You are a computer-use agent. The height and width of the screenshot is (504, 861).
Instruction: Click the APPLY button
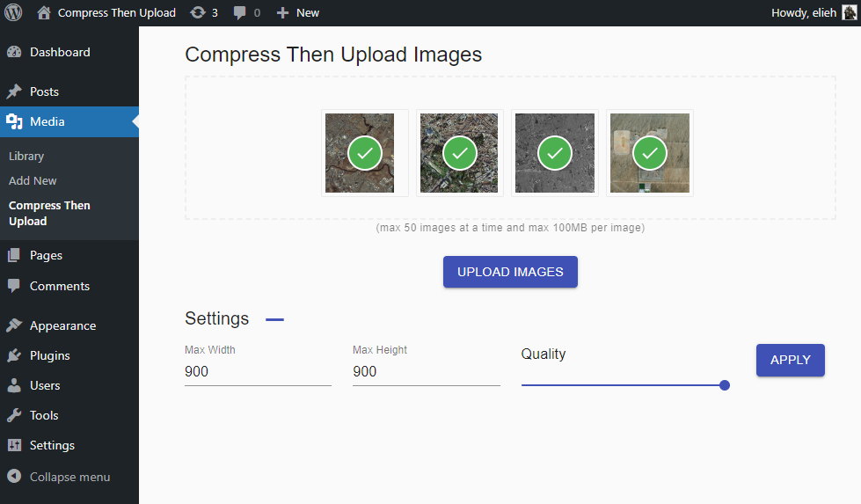coord(790,360)
